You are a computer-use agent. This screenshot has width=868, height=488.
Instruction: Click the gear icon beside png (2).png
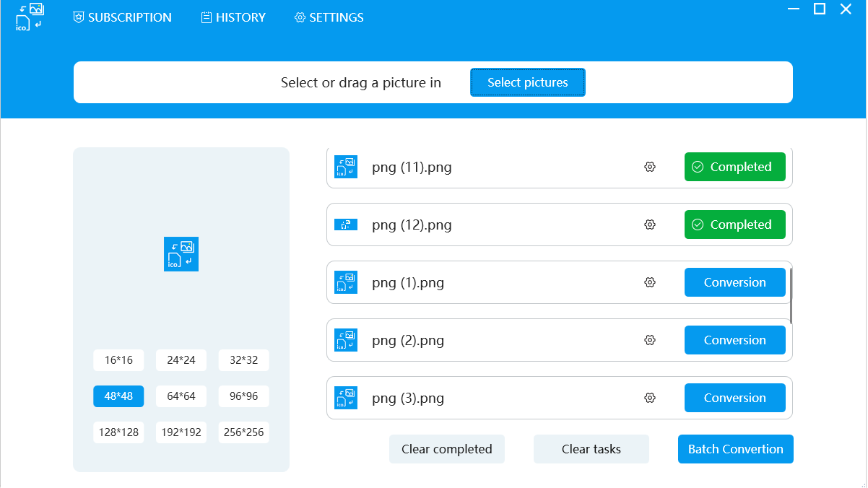[650, 340]
